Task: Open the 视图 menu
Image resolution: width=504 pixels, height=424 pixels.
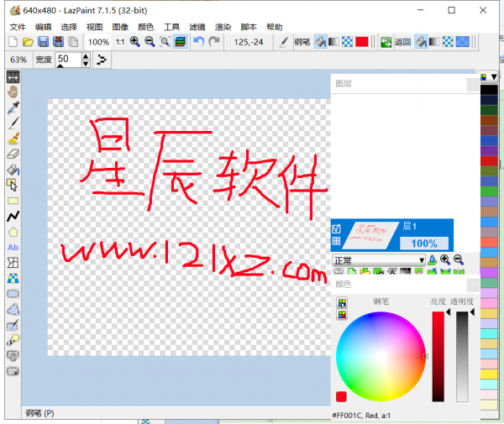Action: [x=94, y=27]
